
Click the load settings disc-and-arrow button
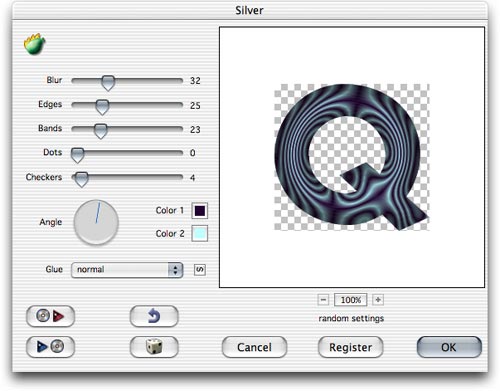50,316
